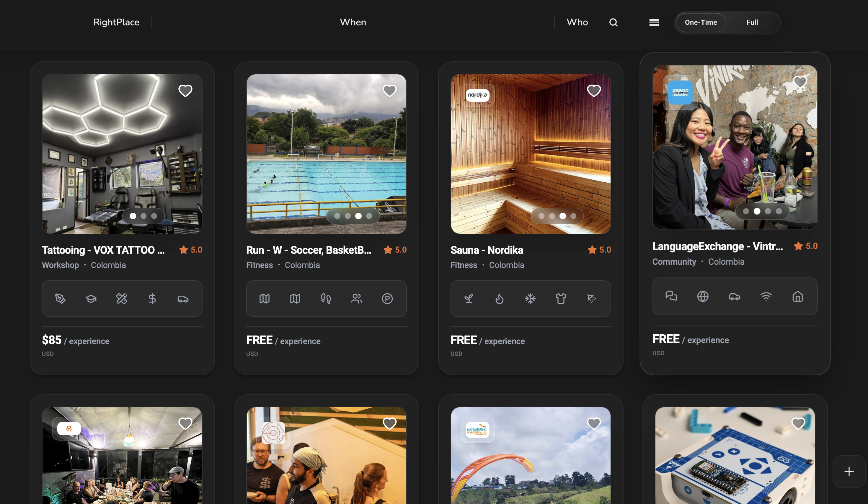This screenshot has width=868, height=504.
Task: Click the snowflake icon on the Sauna Nordika card
Action: click(x=531, y=299)
